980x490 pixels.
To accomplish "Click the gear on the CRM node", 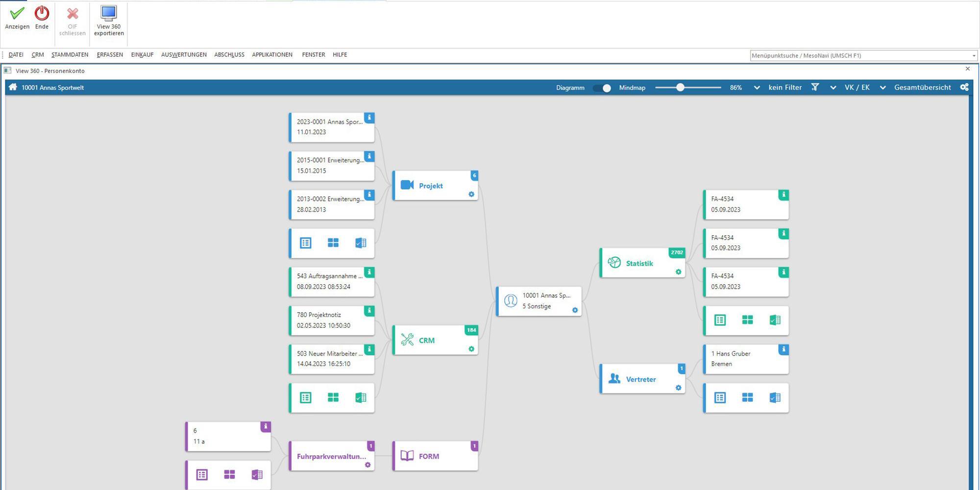I will pyautogui.click(x=471, y=349).
